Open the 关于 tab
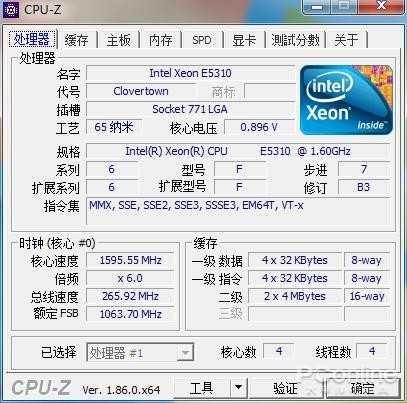This screenshot has height=403, width=407. click(347, 40)
